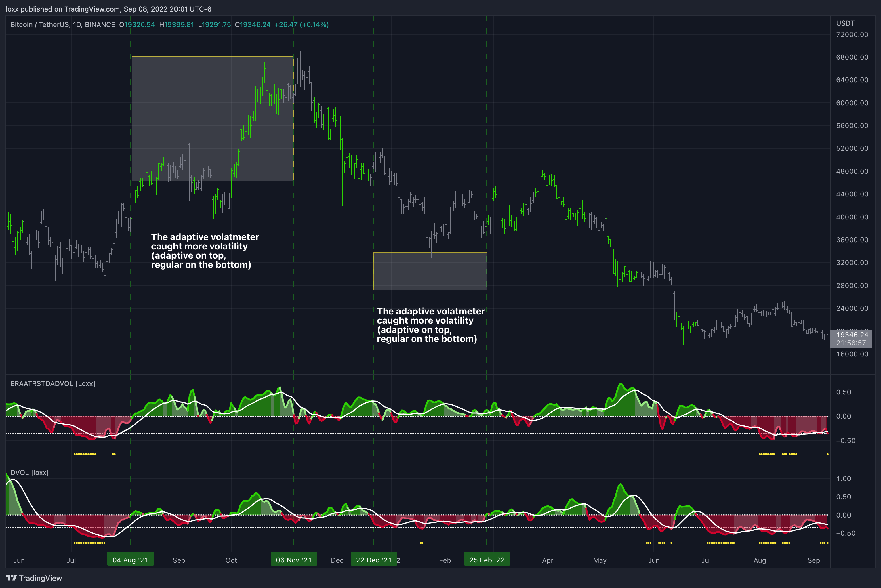Select the annotation text beside the Aug–Nov 2021 box
Image resolution: width=881 pixels, height=588 pixels.
click(x=205, y=251)
